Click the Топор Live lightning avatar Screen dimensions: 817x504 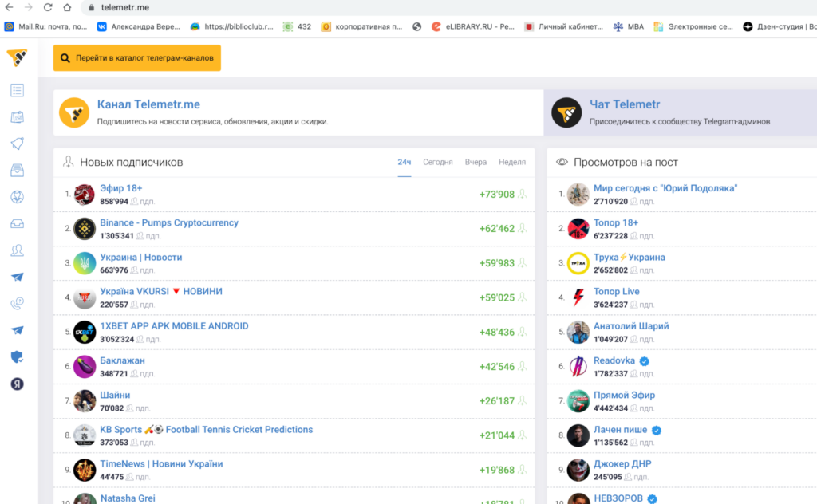[578, 297]
